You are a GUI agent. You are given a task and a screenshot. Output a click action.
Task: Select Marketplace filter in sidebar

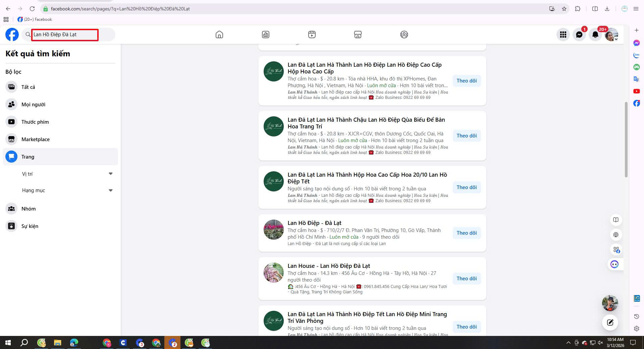[x=60, y=139]
